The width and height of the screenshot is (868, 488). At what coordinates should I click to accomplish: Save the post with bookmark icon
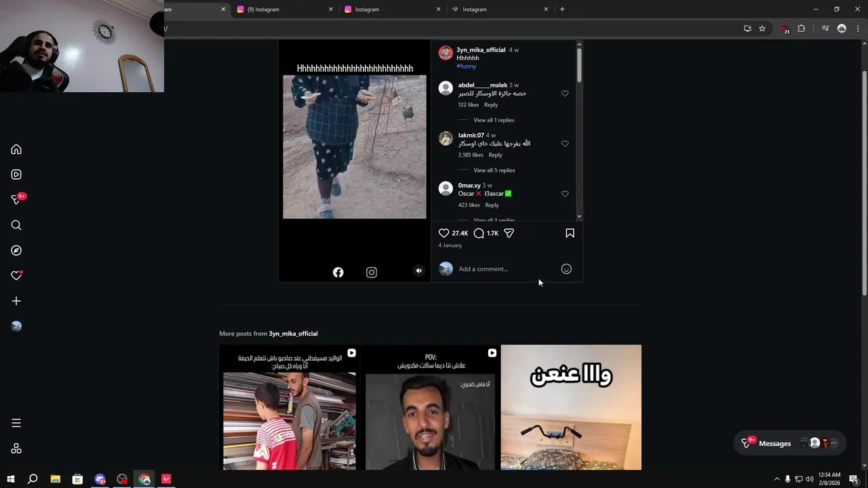pyautogui.click(x=570, y=233)
